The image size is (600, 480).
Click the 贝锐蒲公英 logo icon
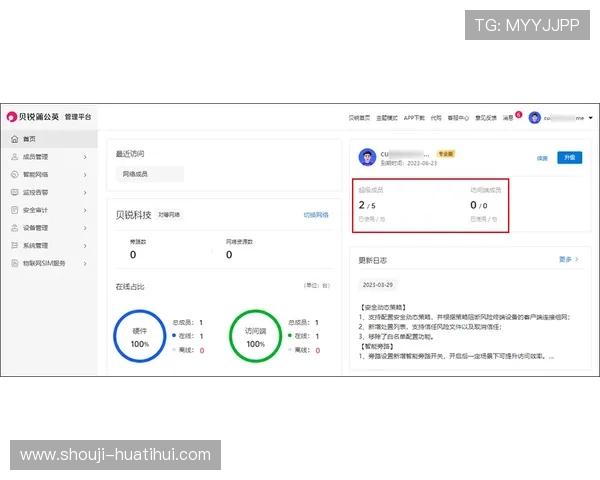[x=12, y=117]
